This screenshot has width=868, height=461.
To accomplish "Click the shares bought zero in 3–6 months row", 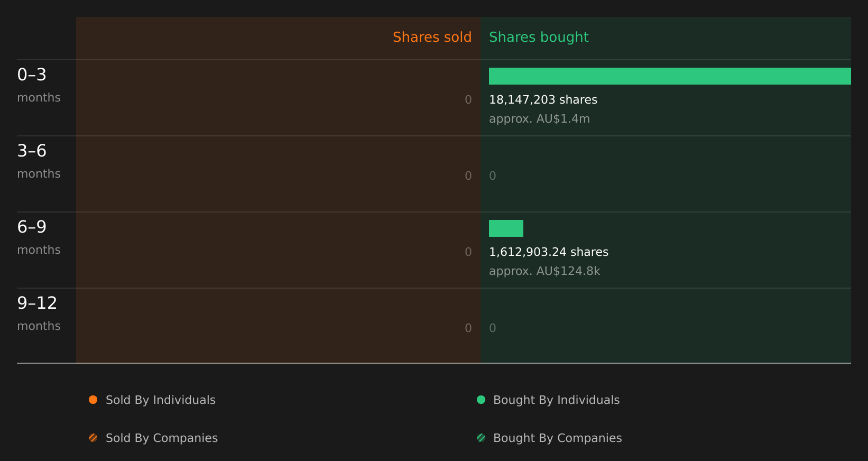I will click(x=493, y=176).
